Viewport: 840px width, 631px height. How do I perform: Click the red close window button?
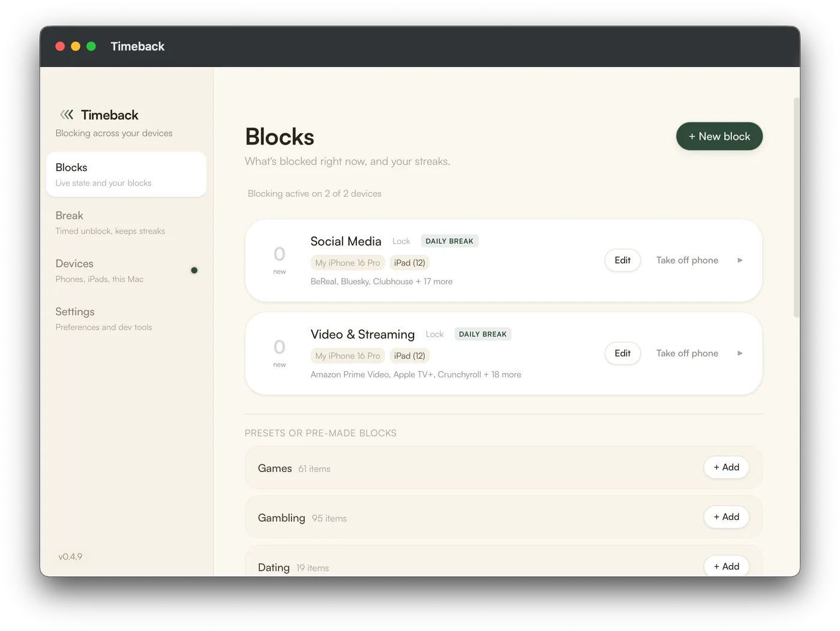60,46
